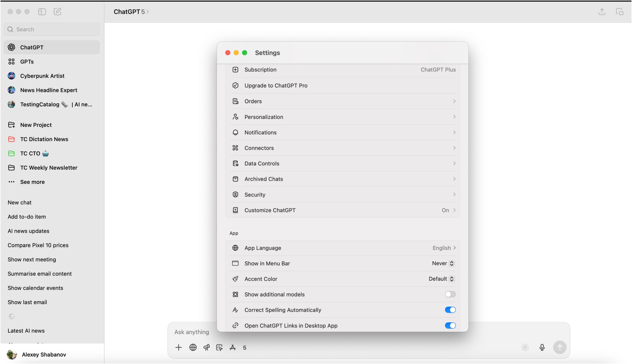
Task: Open the Cyberpunk Artist GPT
Action: (42, 76)
